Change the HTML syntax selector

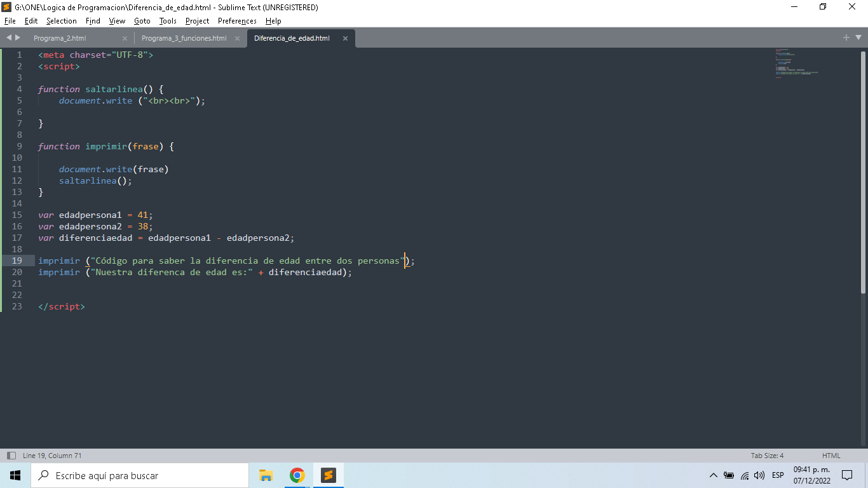(x=831, y=456)
